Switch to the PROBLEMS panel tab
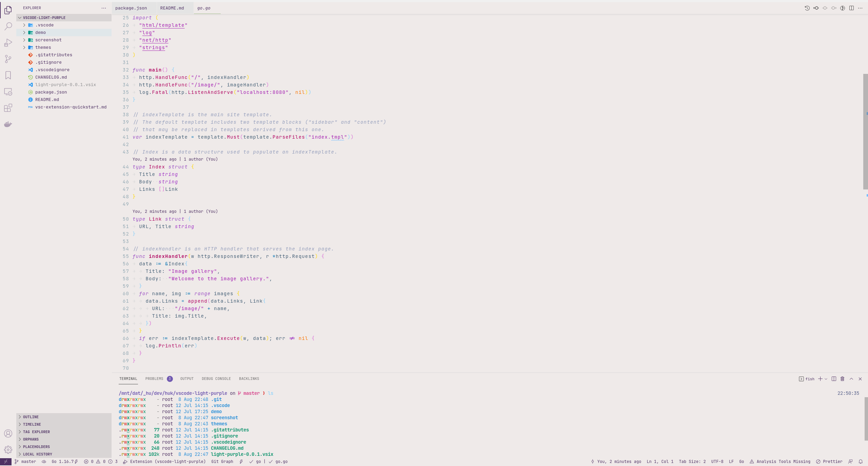 [x=154, y=379]
